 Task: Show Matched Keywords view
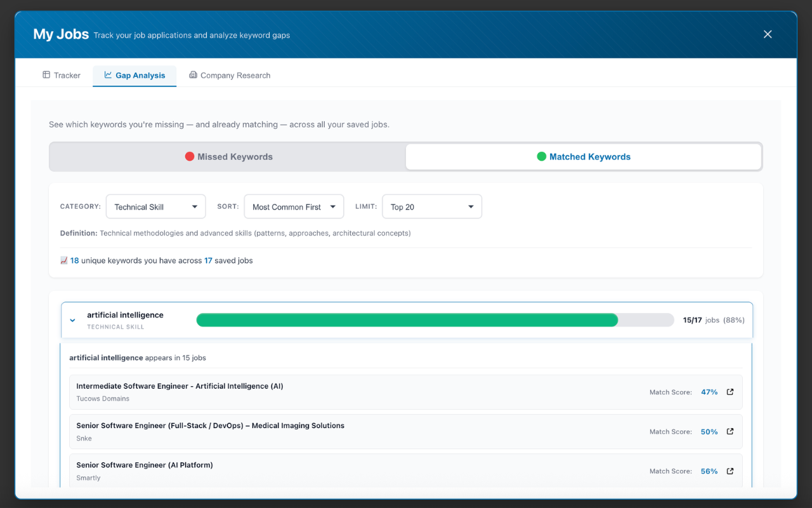click(x=583, y=157)
